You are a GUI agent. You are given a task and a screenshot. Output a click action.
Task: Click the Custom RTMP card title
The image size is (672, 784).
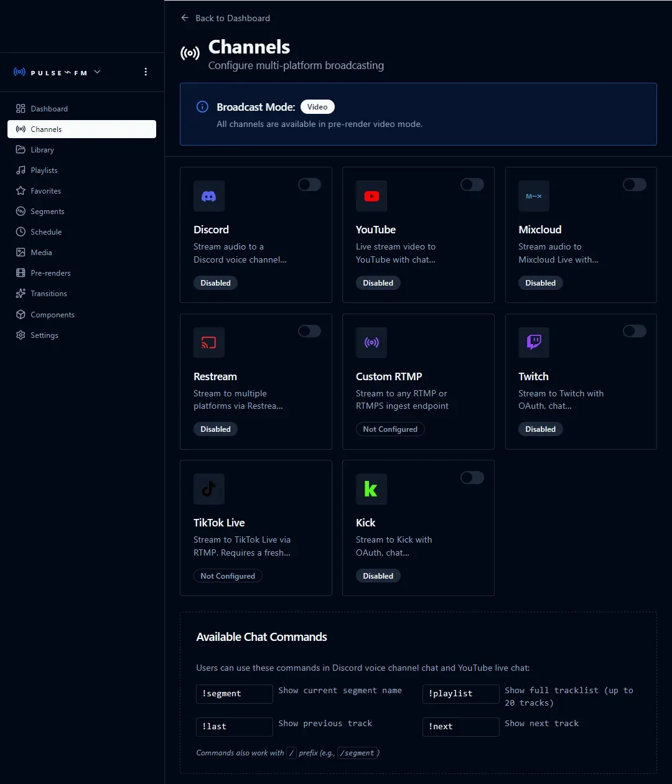click(389, 376)
